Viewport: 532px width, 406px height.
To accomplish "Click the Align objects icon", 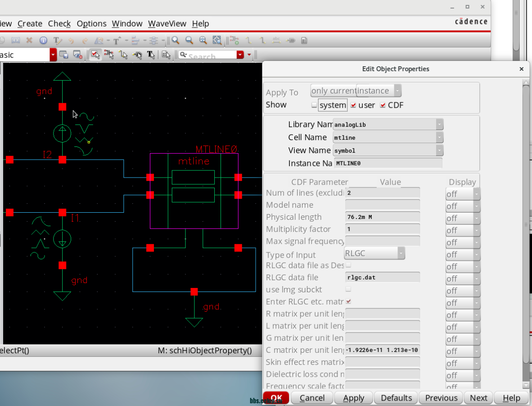I will (135, 41).
